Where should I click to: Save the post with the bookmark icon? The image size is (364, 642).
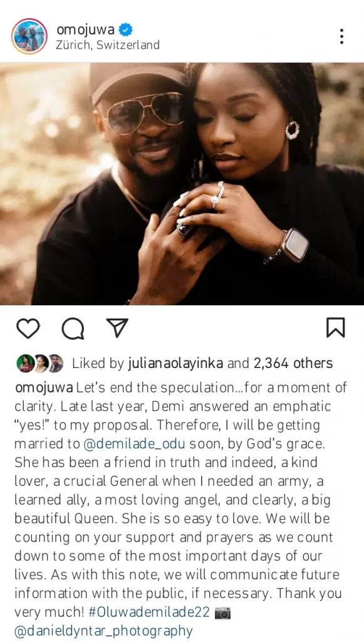click(x=335, y=327)
